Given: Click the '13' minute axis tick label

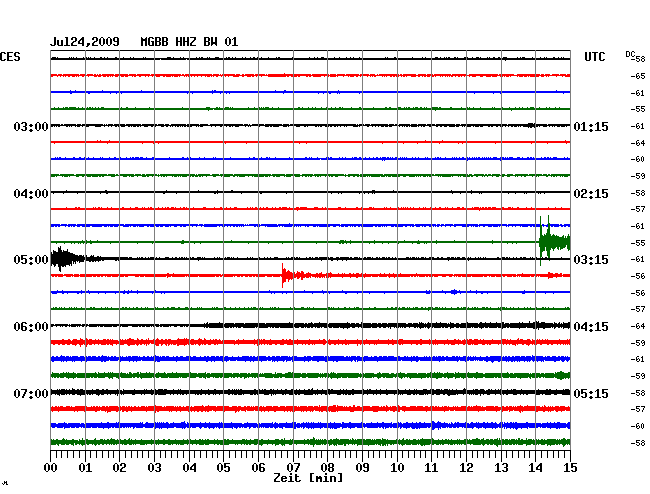Looking at the screenshot, I should 501,468.
